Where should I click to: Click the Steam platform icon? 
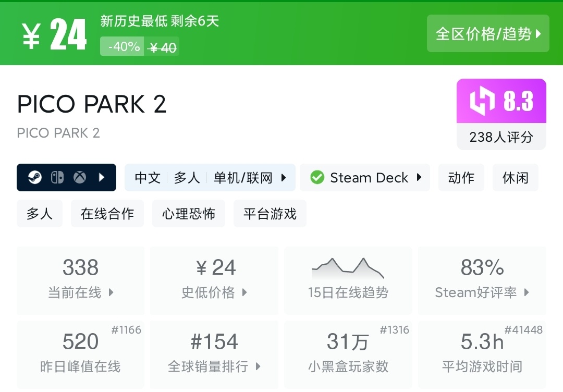(35, 178)
